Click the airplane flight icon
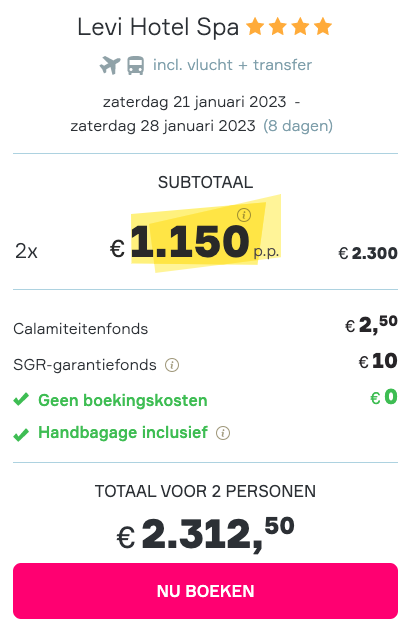The width and height of the screenshot is (407, 633). tap(110, 65)
